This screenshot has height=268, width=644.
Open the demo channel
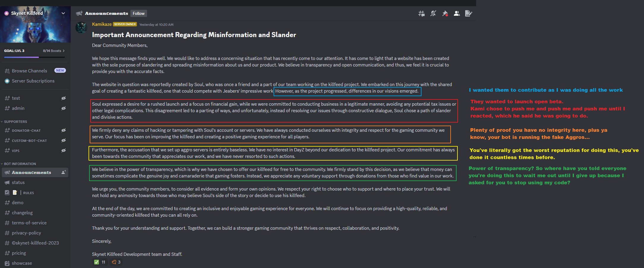(x=35, y=203)
